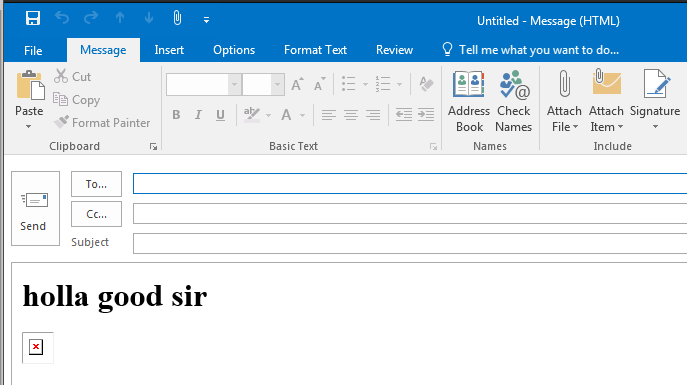Open the highlight color dropdown arrow

(x=269, y=116)
